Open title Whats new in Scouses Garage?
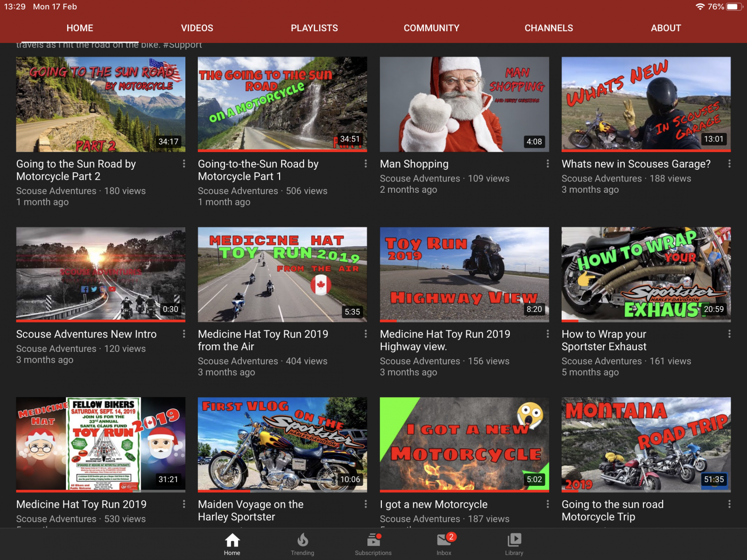 [636, 164]
